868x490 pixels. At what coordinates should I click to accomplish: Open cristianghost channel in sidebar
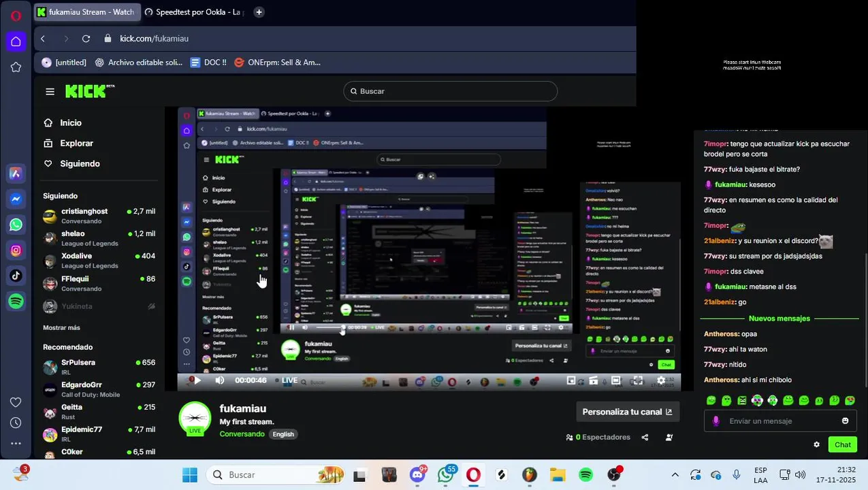click(99, 216)
